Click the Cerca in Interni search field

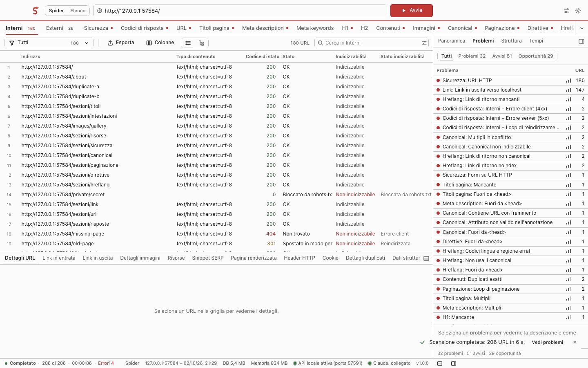(x=372, y=43)
